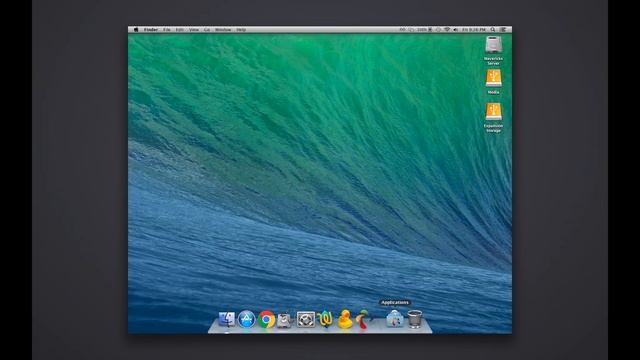The image size is (640, 360).
Task: Open the Applications folder stack in Dock
Action: [x=395, y=319]
